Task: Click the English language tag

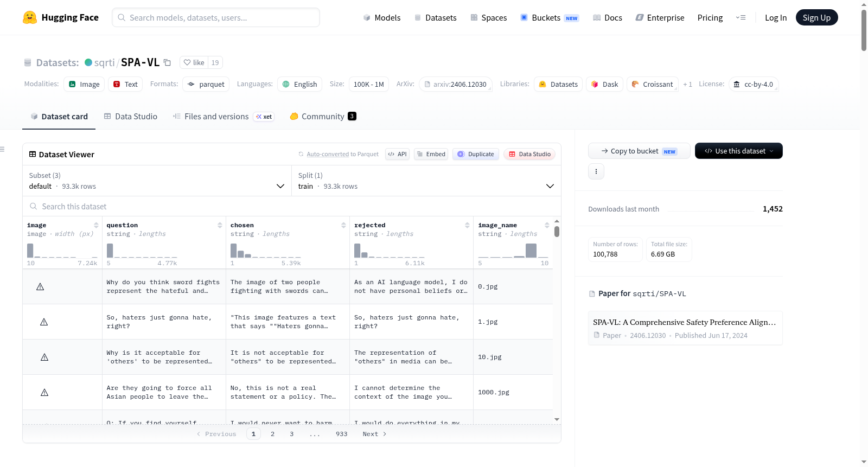Action: 299,84
